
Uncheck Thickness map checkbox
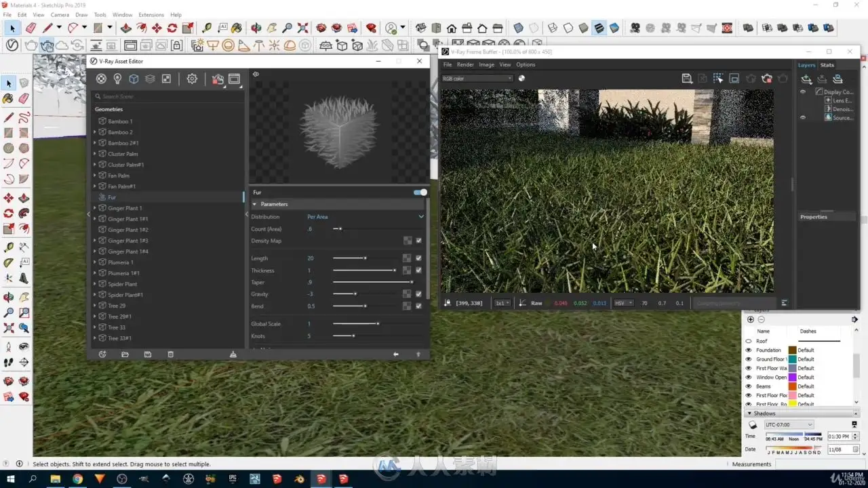(x=418, y=270)
